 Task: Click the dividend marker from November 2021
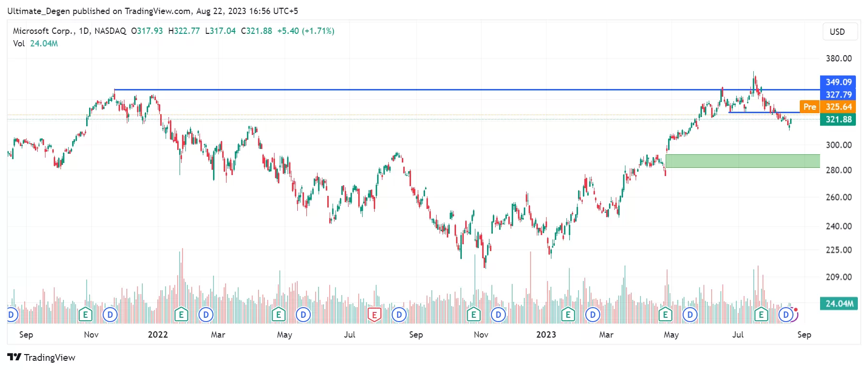(x=110, y=315)
